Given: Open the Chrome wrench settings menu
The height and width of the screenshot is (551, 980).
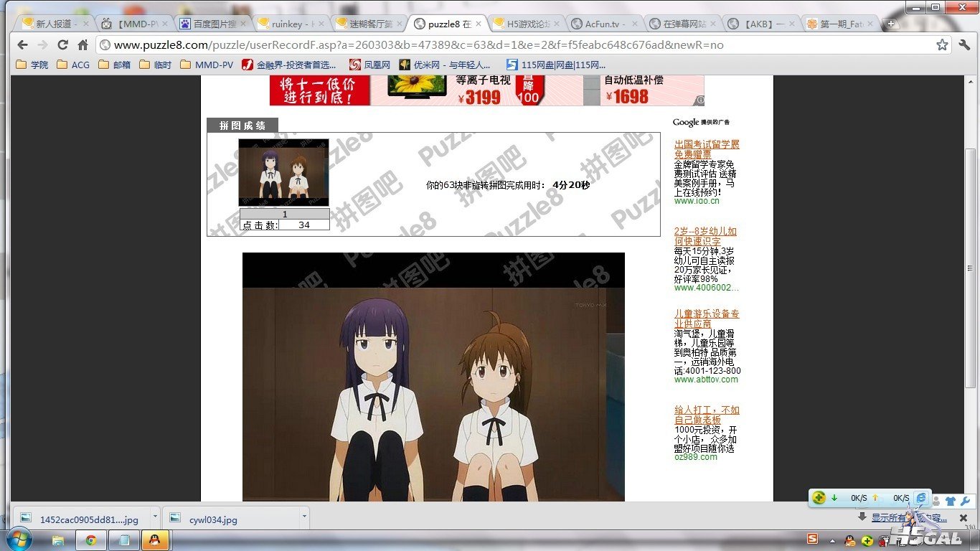Looking at the screenshot, I should point(964,45).
